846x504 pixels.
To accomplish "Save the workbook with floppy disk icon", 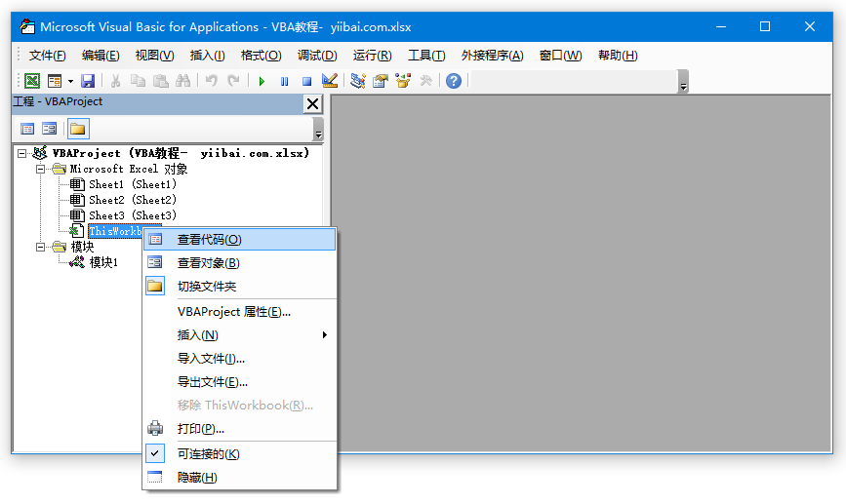I will pyautogui.click(x=88, y=81).
